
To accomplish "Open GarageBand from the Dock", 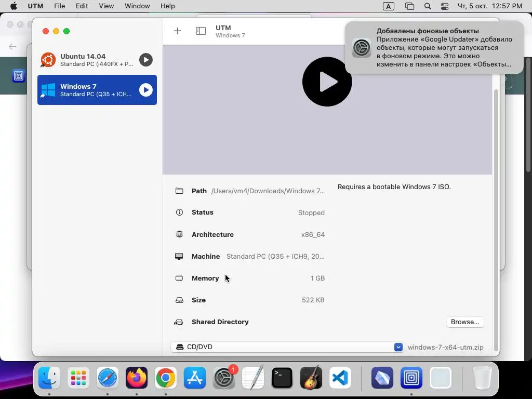I will tap(311, 378).
